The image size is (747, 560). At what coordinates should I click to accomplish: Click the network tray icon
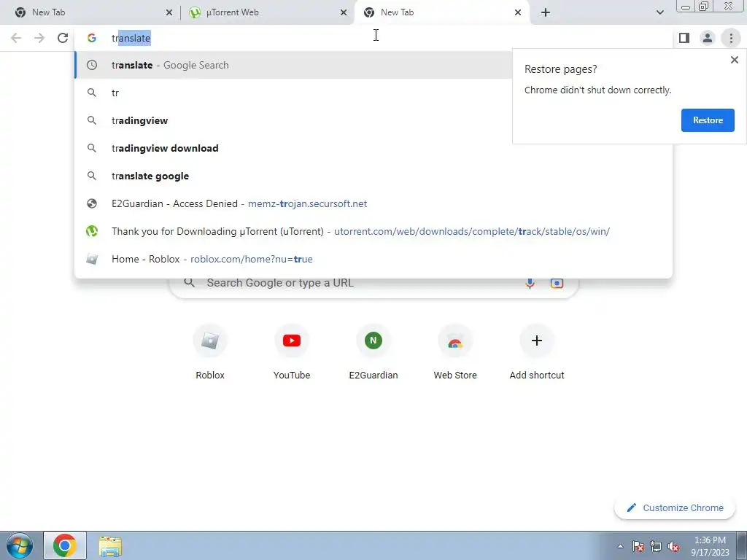click(656, 546)
